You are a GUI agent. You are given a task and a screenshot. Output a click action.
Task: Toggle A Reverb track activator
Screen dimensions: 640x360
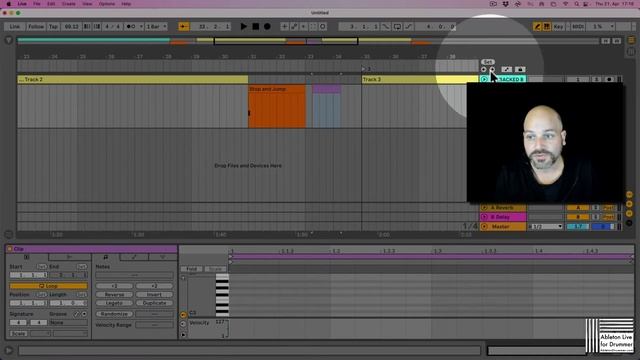point(578,208)
